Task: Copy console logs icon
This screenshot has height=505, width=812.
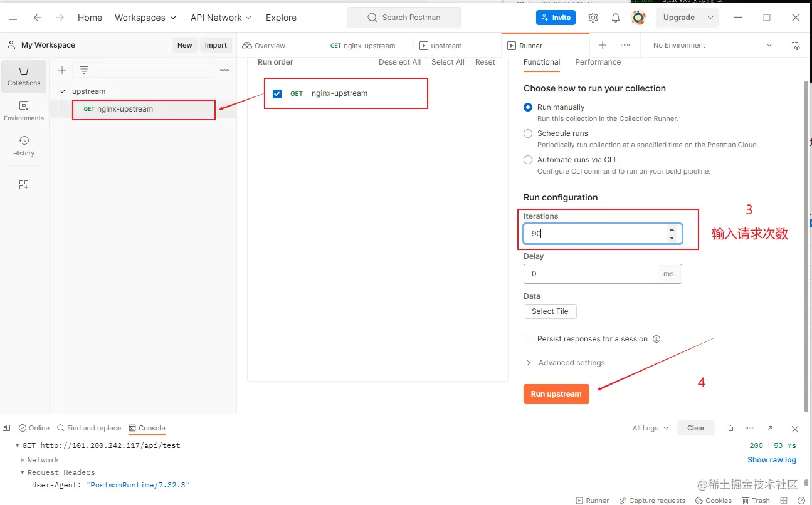Action: pyautogui.click(x=730, y=428)
